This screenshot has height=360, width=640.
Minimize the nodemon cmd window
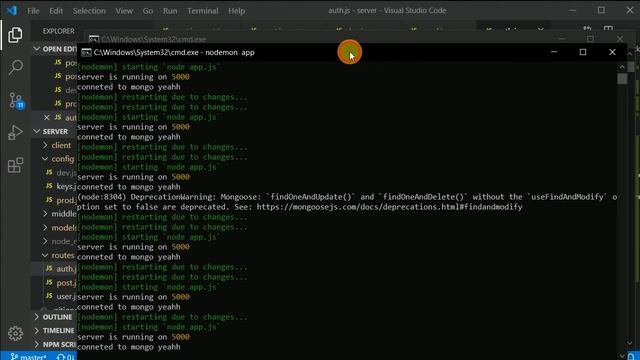click(554, 52)
